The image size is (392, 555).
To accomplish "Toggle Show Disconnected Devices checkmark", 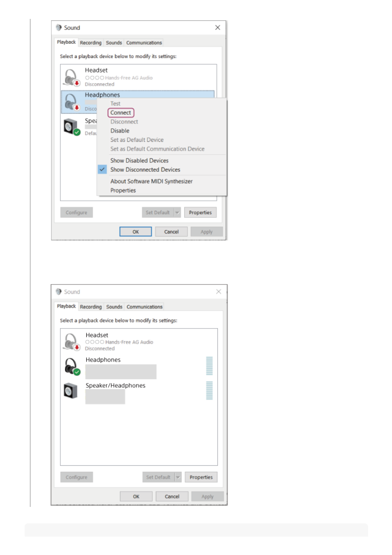I will pyautogui.click(x=102, y=169).
